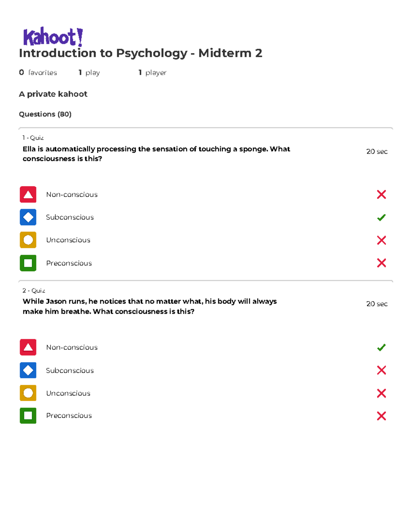
Task: Click the Introduction to Psychology title
Action: click(x=140, y=53)
